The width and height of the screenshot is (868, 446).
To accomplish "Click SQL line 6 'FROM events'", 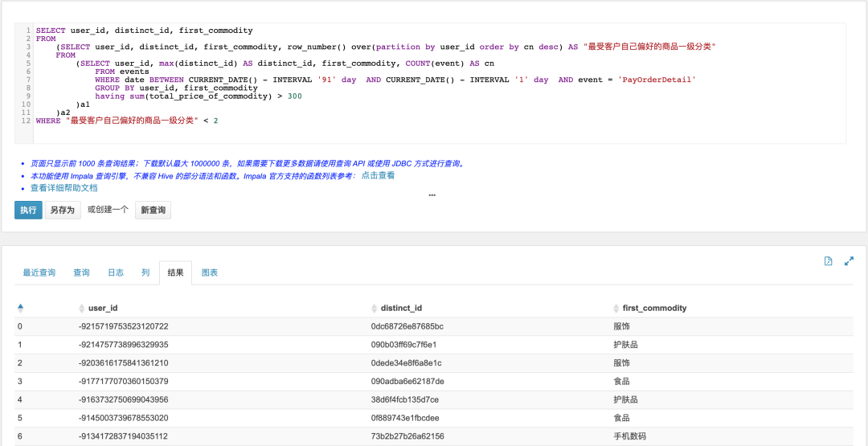I will pyautogui.click(x=122, y=72).
